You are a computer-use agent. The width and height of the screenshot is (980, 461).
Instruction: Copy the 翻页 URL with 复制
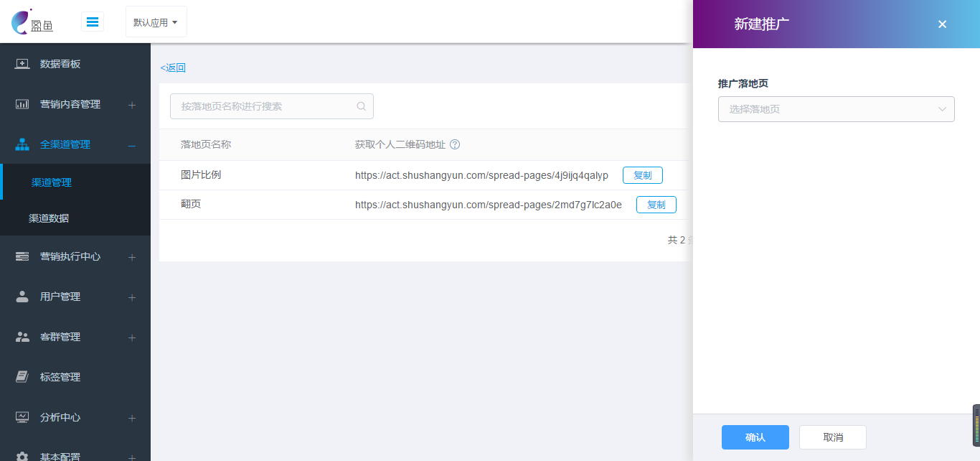[x=656, y=205]
